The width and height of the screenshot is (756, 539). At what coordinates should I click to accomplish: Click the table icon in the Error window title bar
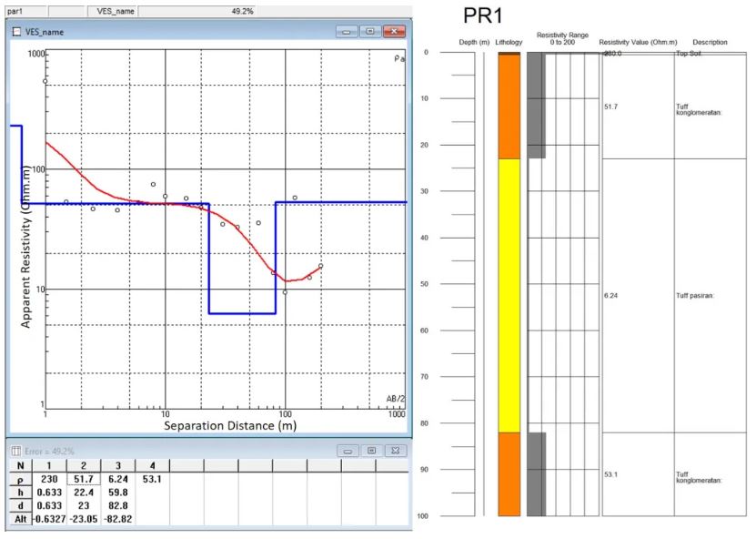pos(15,452)
